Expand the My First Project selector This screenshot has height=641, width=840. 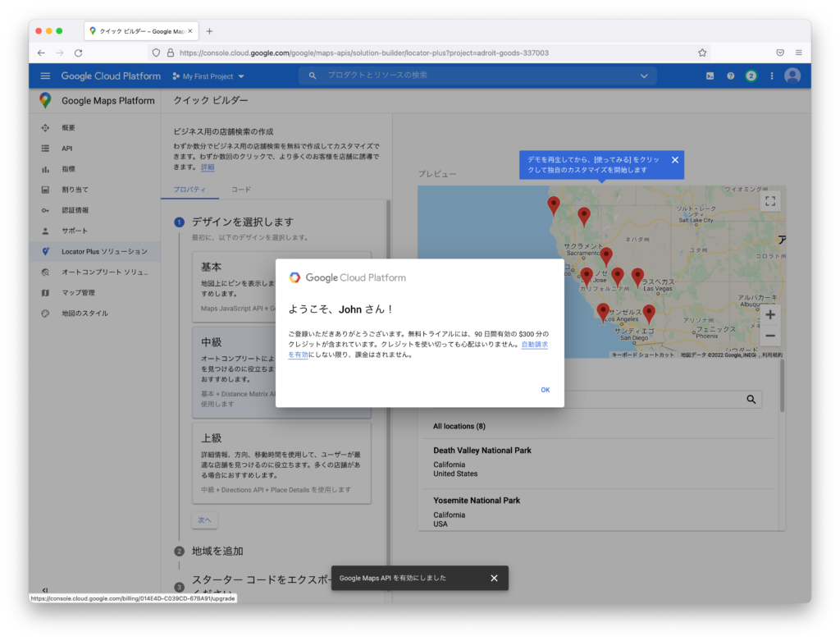click(209, 76)
